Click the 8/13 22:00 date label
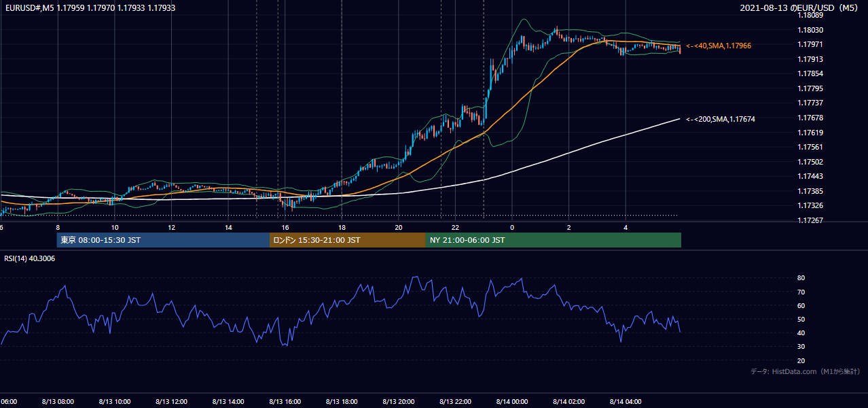 455,401
